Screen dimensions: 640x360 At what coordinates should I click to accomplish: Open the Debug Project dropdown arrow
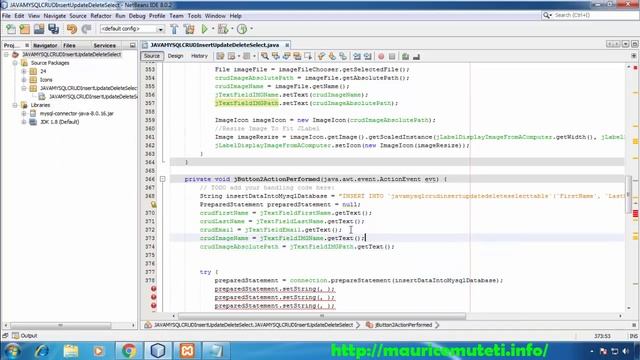[232, 29]
